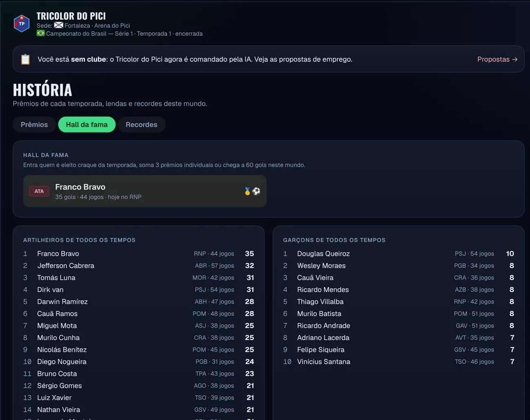Click the Campeonato do Brasil Série 1 text

point(90,33)
